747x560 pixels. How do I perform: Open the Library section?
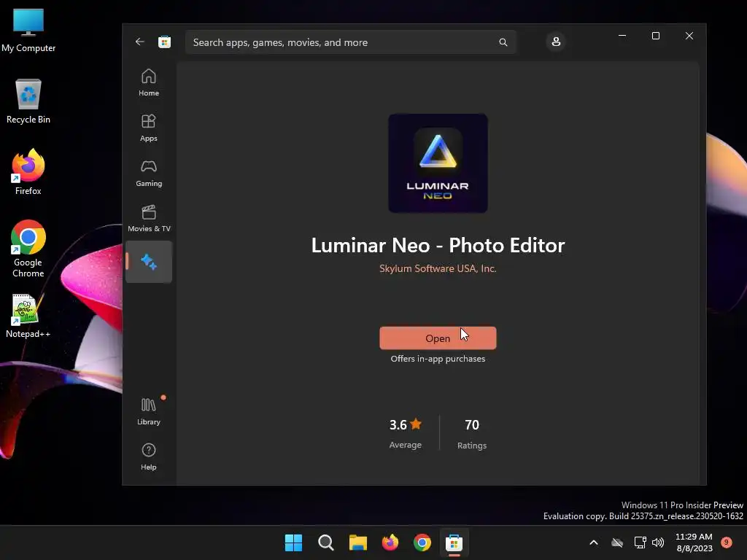click(149, 411)
